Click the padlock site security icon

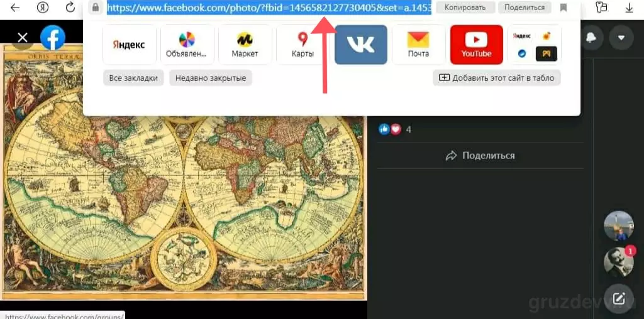pyautogui.click(x=96, y=8)
